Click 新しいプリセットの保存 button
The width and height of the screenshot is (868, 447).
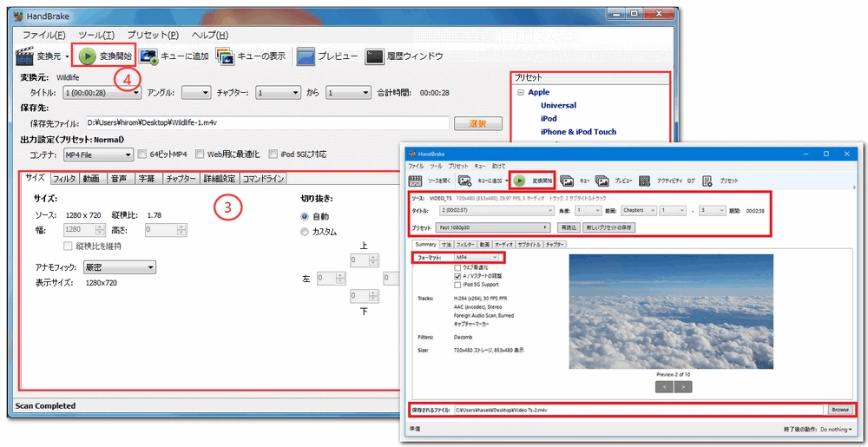point(608,227)
